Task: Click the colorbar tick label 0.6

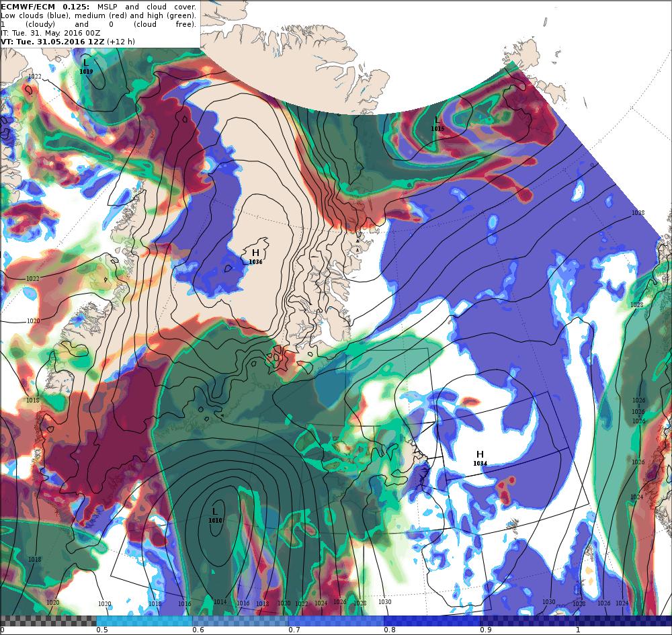Action: coord(198,630)
